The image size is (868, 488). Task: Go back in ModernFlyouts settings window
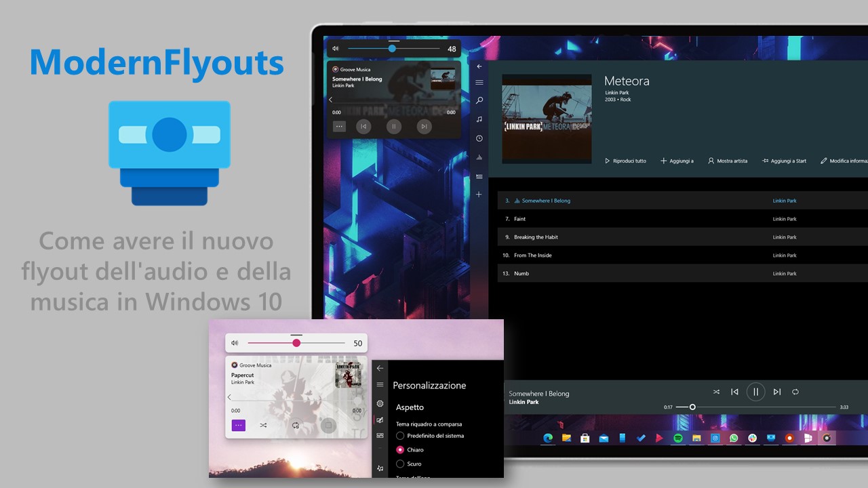380,368
